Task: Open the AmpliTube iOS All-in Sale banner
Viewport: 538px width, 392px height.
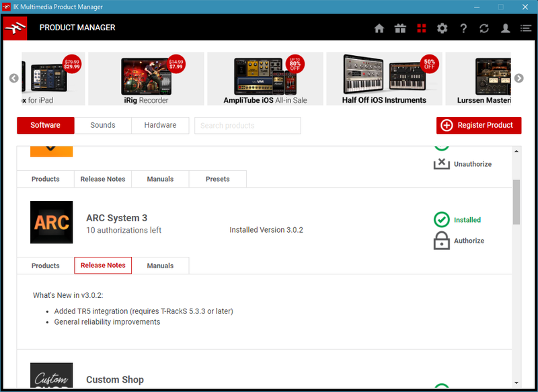Action: (x=265, y=79)
